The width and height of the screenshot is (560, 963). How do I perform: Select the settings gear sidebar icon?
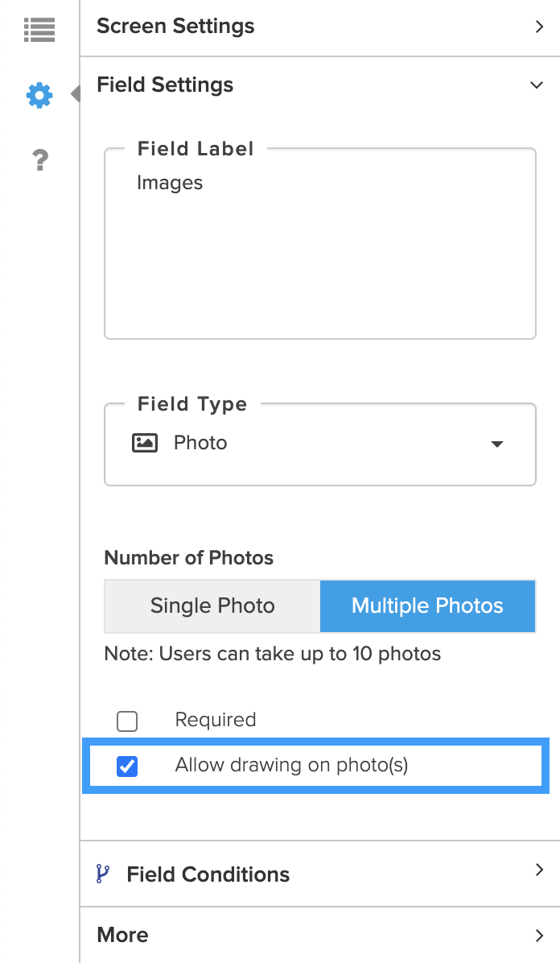[39, 96]
